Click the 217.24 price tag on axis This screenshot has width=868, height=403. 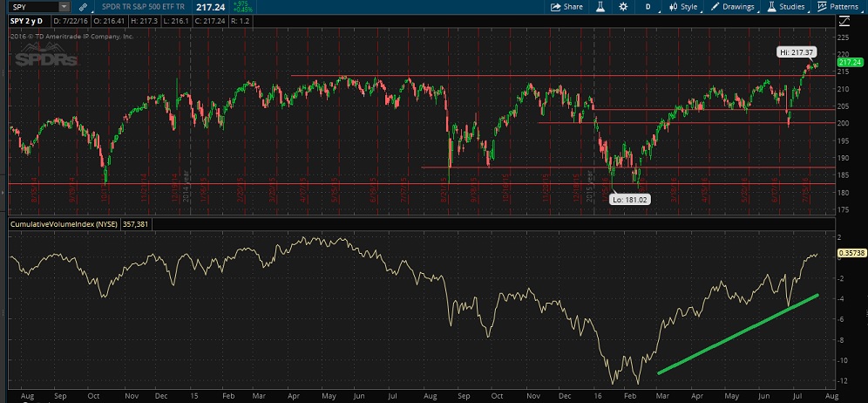pyautogui.click(x=851, y=63)
